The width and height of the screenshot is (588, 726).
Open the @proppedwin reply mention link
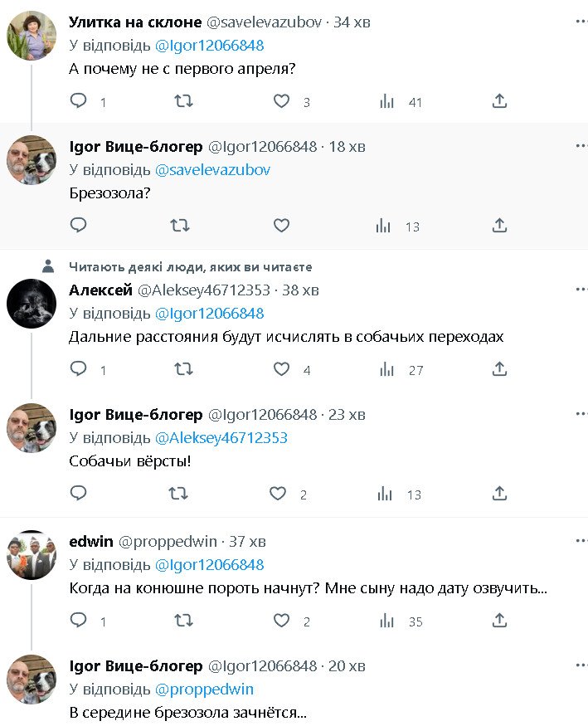click(204, 689)
